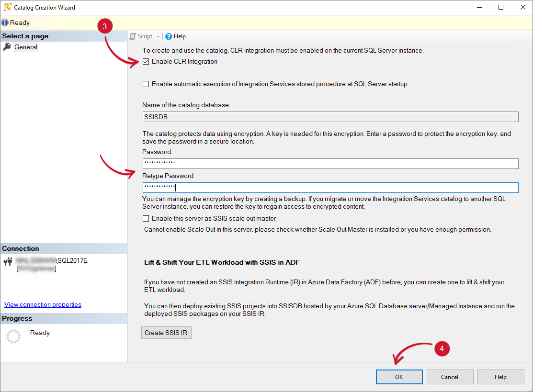Screen dimensions: 533x392
Task: Cancel the catalog creation wizard
Action: pyautogui.click(x=450, y=377)
